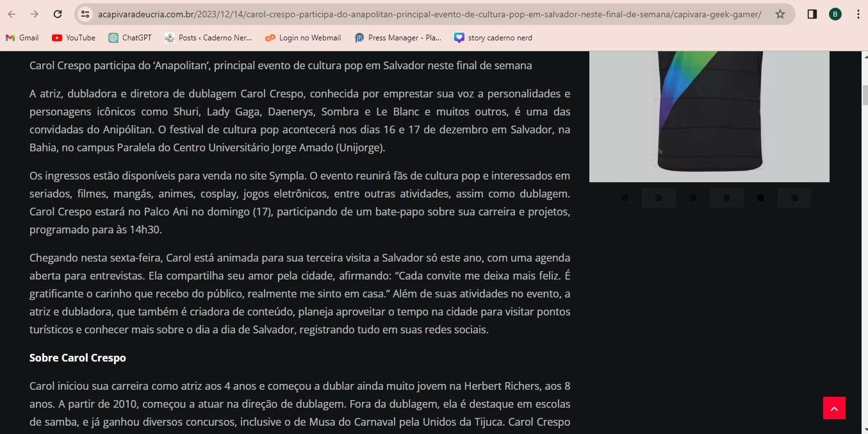868x434 pixels.
Task: Open the YouTube bookmark
Action: coord(74,38)
